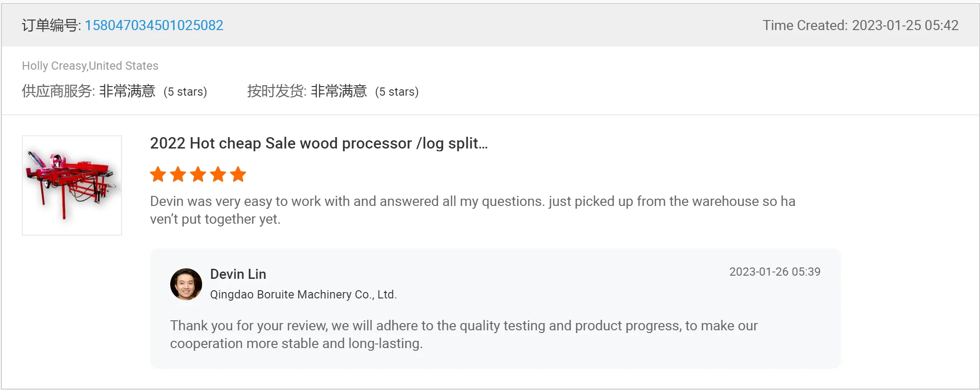The width and height of the screenshot is (980, 390).
Task: Click the 供应商服务 rating label
Action: 58,92
